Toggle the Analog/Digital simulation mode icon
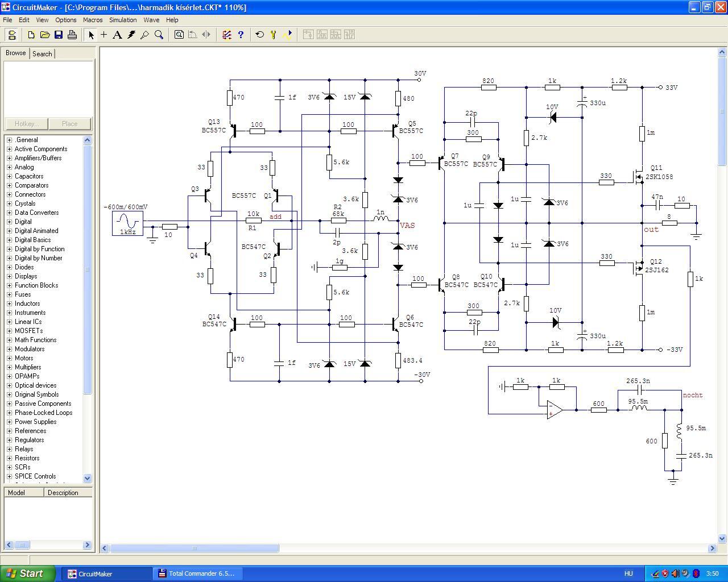728x582 pixels. (227, 35)
